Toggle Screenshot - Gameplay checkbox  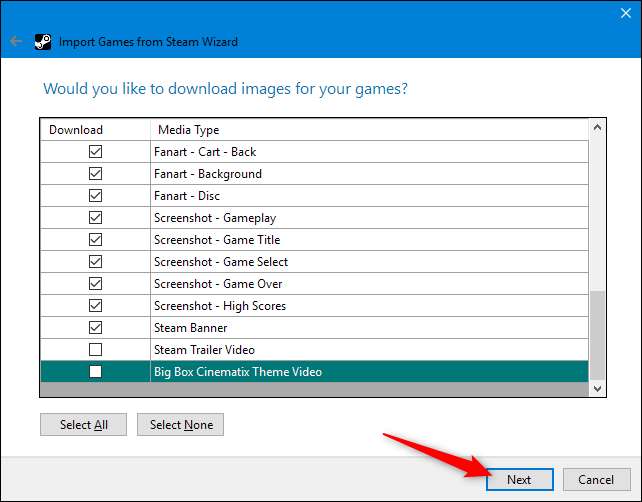click(x=95, y=217)
